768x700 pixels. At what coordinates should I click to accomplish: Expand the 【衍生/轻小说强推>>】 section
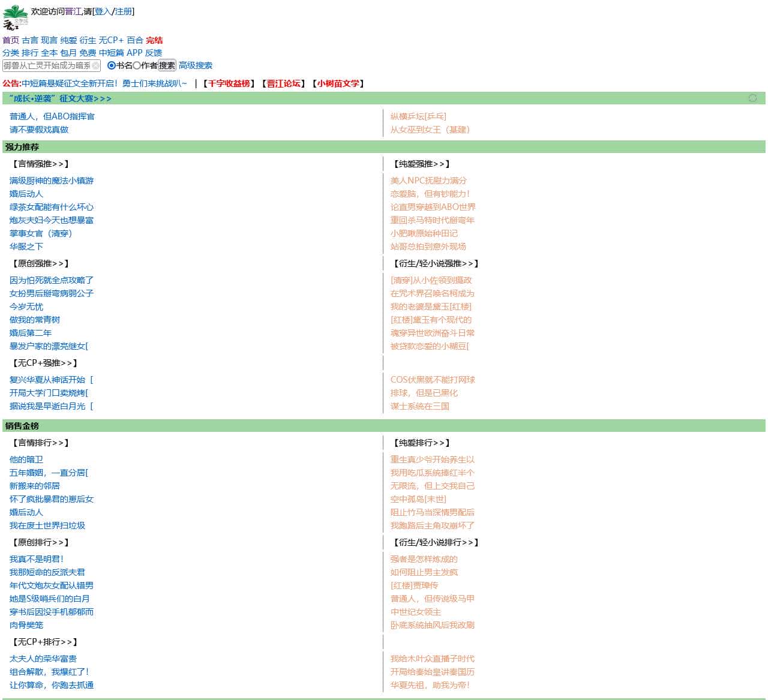(x=436, y=263)
